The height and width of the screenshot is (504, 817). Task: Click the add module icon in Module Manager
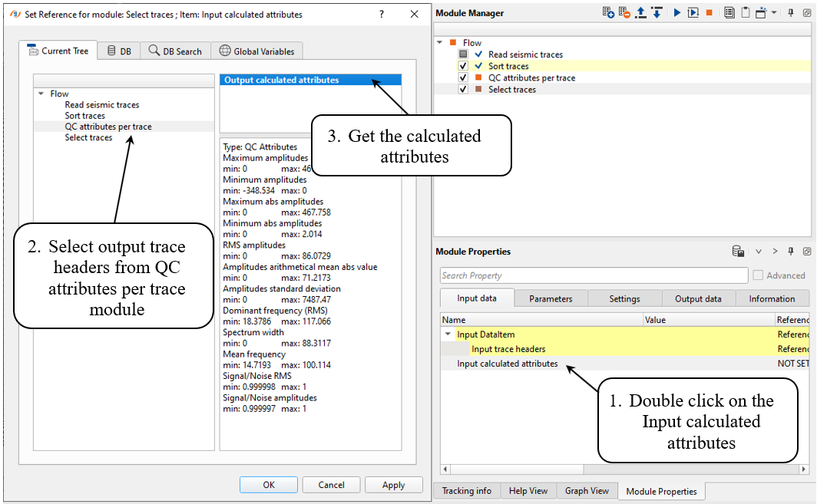click(608, 13)
